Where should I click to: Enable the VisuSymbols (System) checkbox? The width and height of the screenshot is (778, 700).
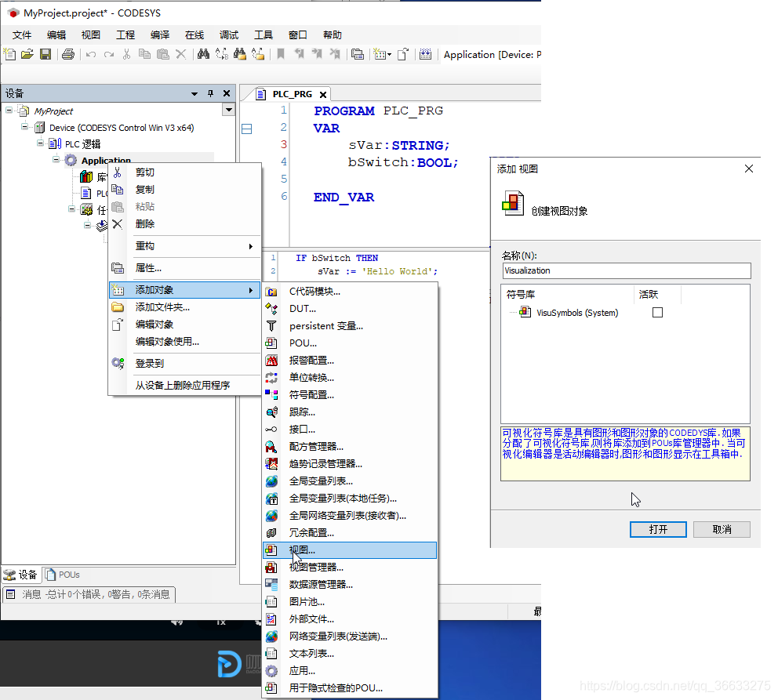click(x=657, y=312)
